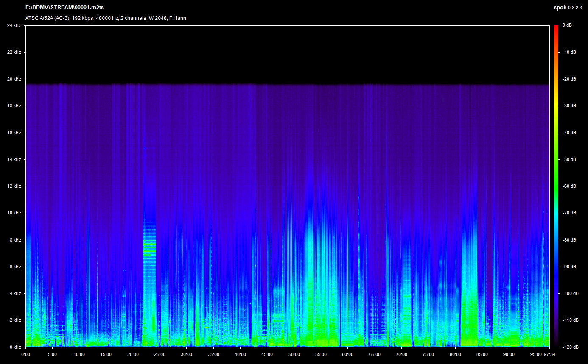Select the 25:00 time axis marker
The height and width of the screenshot is (364, 588).
click(160, 354)
